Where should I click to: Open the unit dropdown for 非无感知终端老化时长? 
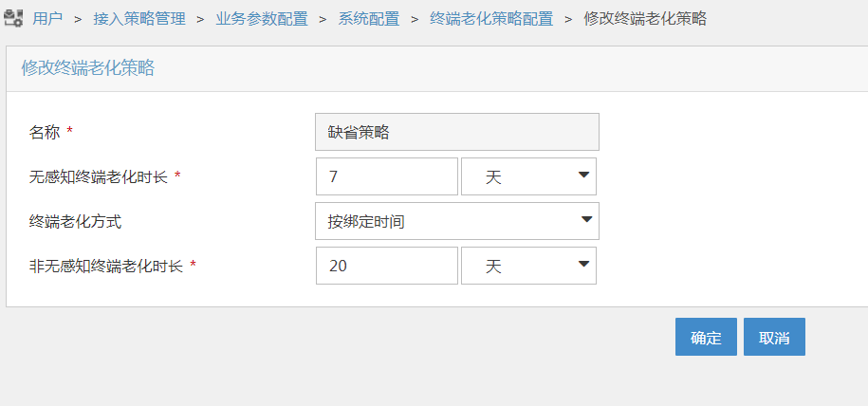click(528, 266)
